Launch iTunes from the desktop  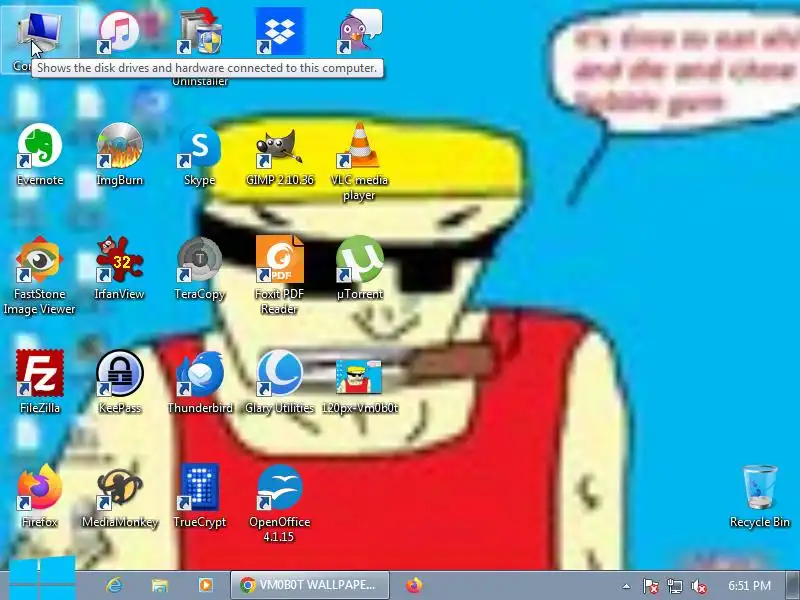(x=119, y=32)
